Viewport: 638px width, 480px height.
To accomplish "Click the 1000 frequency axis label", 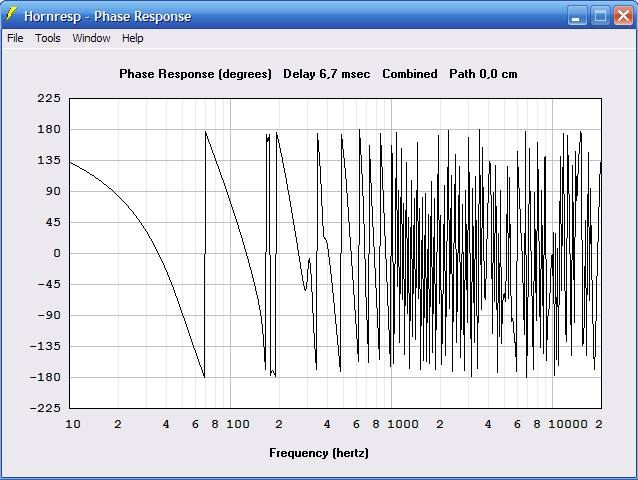I will pyautogui.click(x=403, y=424).
